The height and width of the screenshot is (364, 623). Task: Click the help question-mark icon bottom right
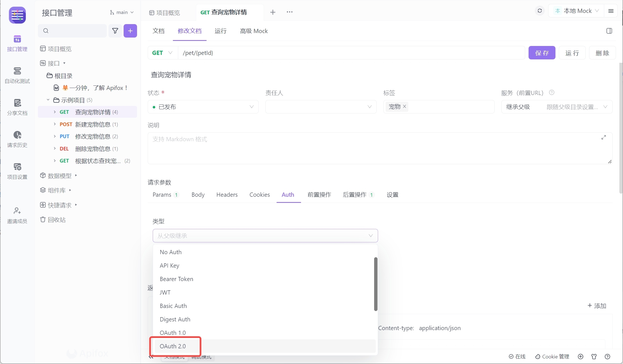608,356
